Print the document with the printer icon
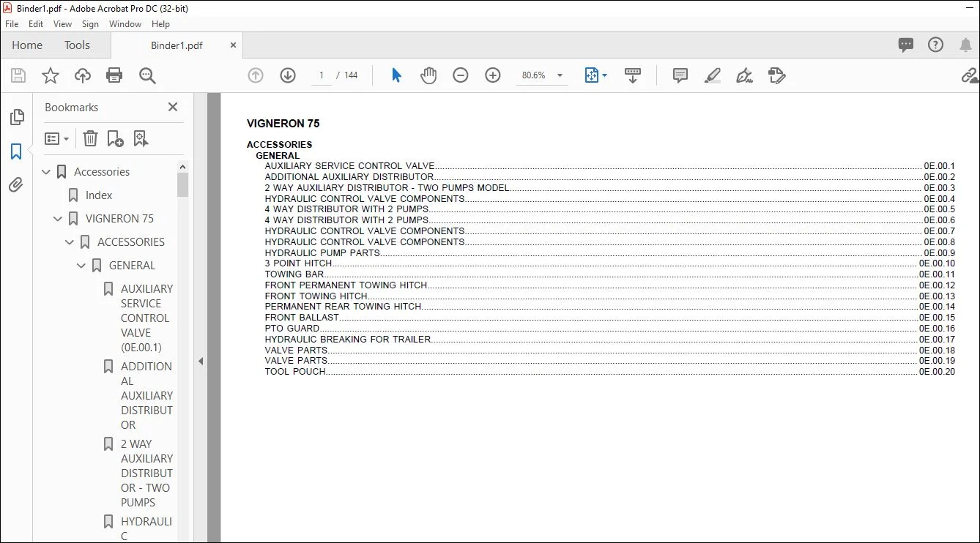Image resolution: width=980 pixels, height=543 pixels. click(x=114, y=75)
